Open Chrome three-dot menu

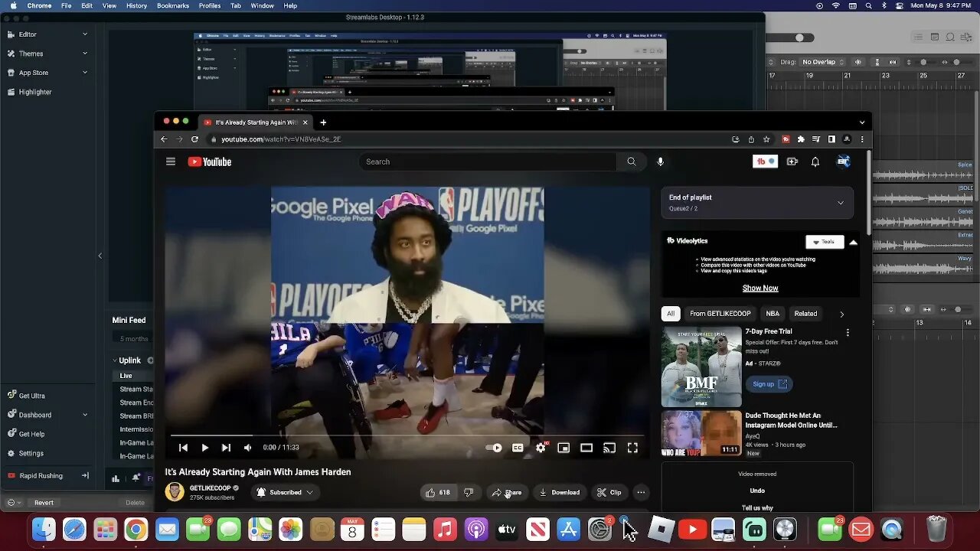(x=862, y=139)
